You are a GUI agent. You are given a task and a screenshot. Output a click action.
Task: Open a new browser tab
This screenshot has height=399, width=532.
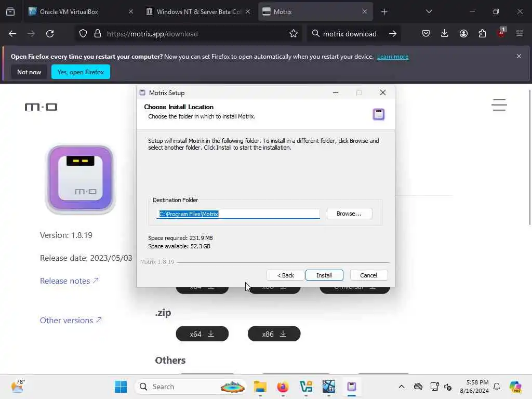(x=384, y=12)
